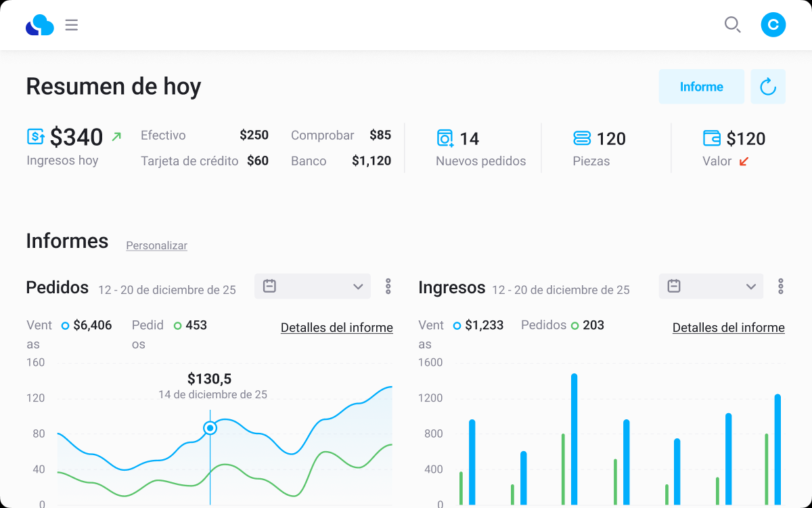Image resolution: width=812 pixels, height=508 pixels.
Task: Open Pedidos three-dot options menu
Action: point(388,286)
